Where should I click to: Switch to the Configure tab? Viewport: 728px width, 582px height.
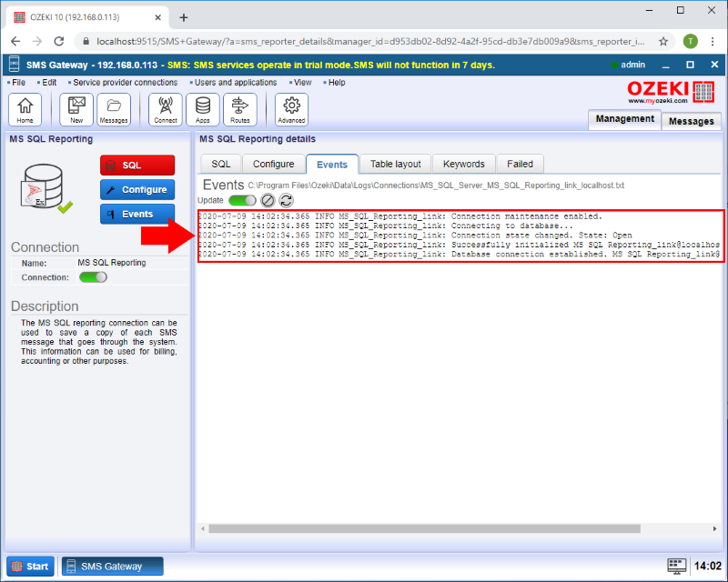[x=274, y=164]
